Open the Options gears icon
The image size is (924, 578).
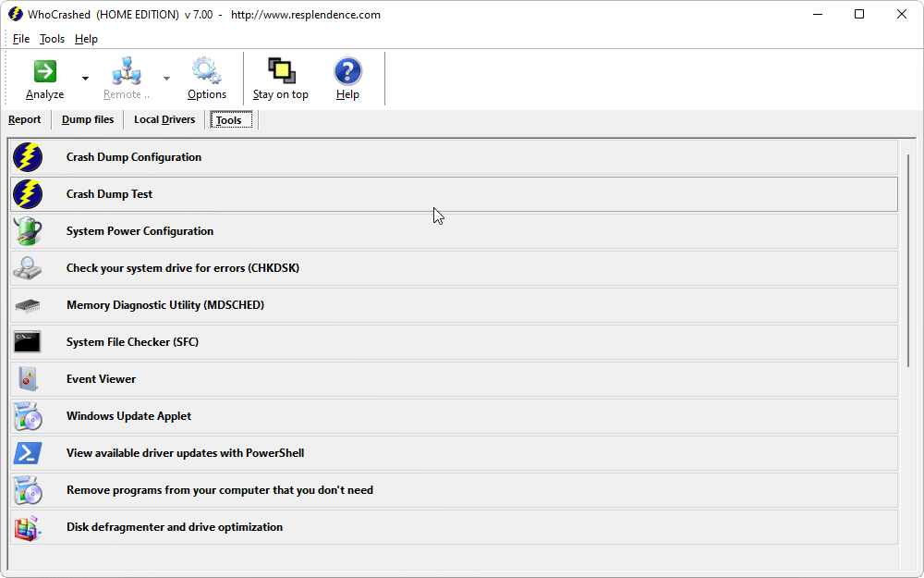coord(206,72)
